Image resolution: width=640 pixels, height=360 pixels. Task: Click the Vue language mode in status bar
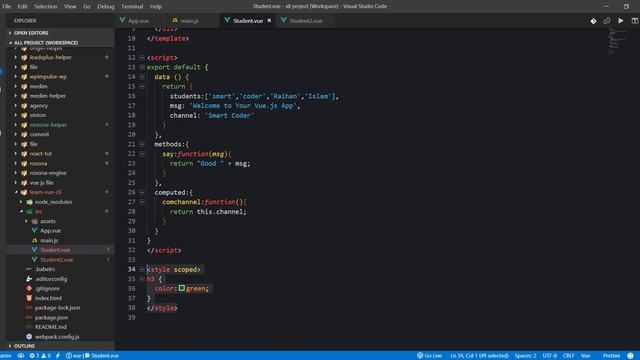(x=585, y=356)
